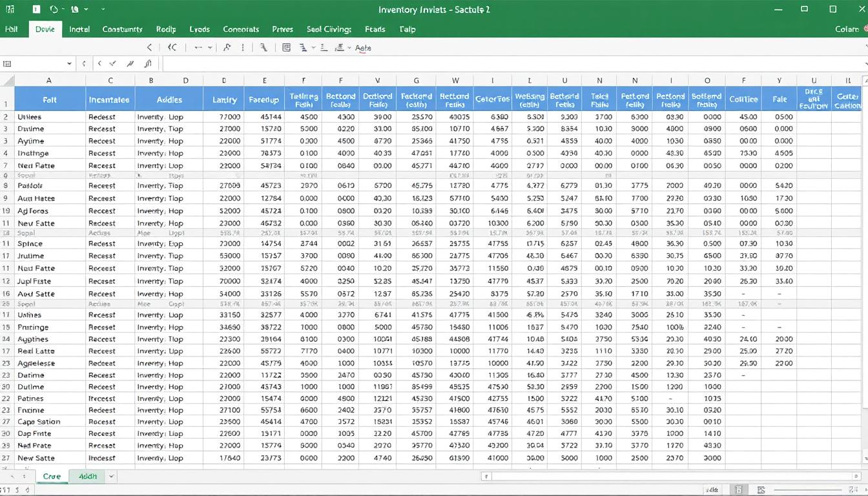Click the underlined lines toolbar icon
The width and height of the screenshot is (868, 496).
tap(340, 47)
